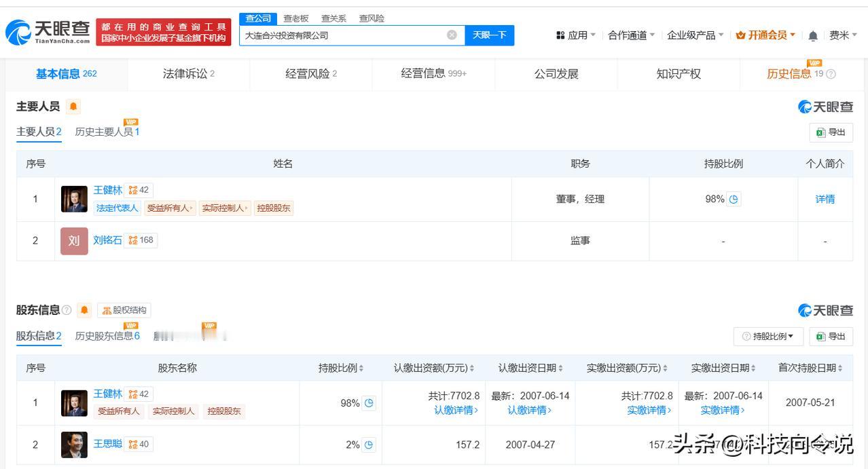Click 刘 avatar in 主要人员 table
This screenshot has height=469, width=868.
coord(74,241)
